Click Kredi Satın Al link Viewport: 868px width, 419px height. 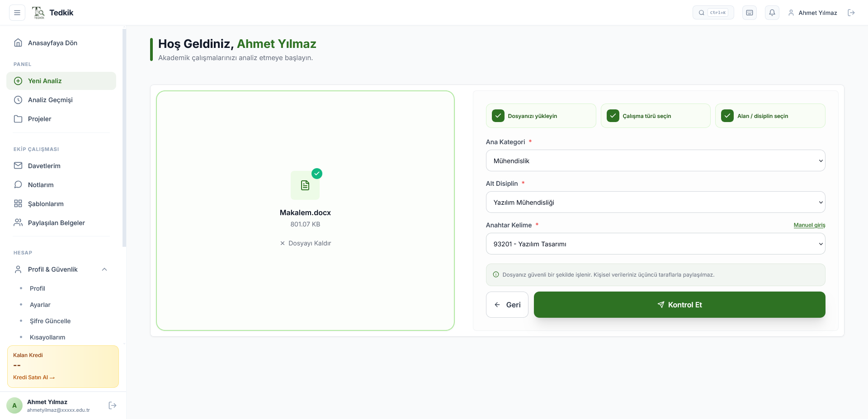coord(34,377)
